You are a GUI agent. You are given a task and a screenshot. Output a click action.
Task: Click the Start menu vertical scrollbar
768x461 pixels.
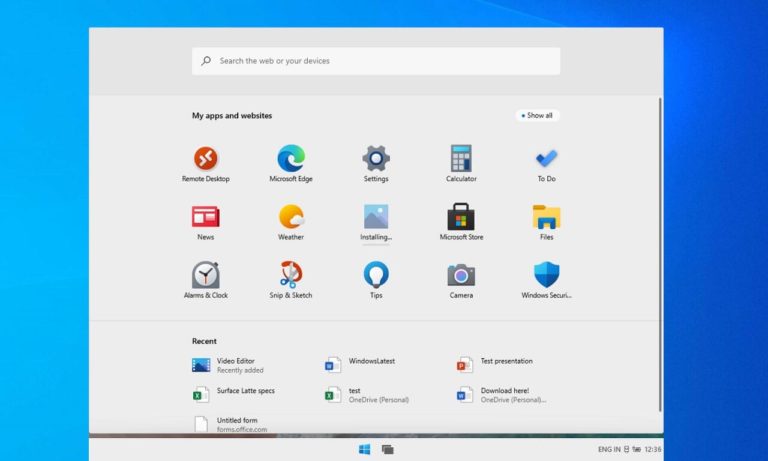point(660,255)
